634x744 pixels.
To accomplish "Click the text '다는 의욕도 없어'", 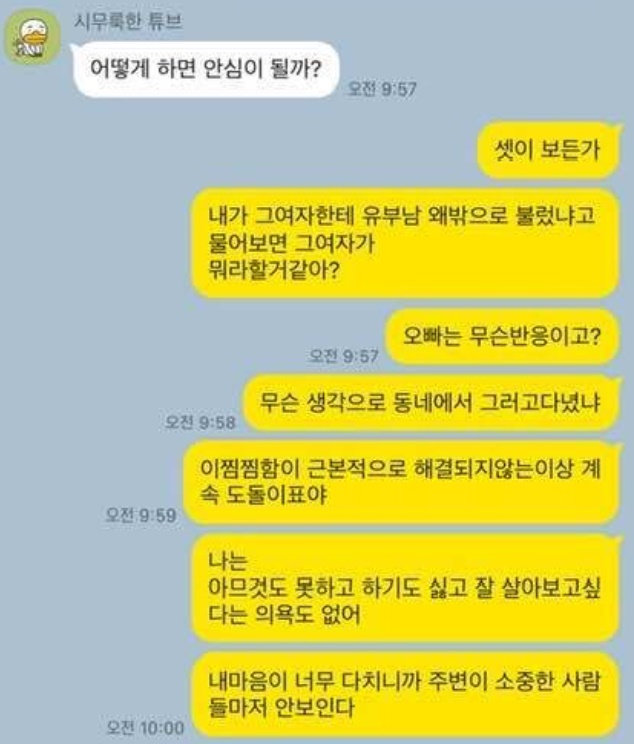I will [284, 614].
